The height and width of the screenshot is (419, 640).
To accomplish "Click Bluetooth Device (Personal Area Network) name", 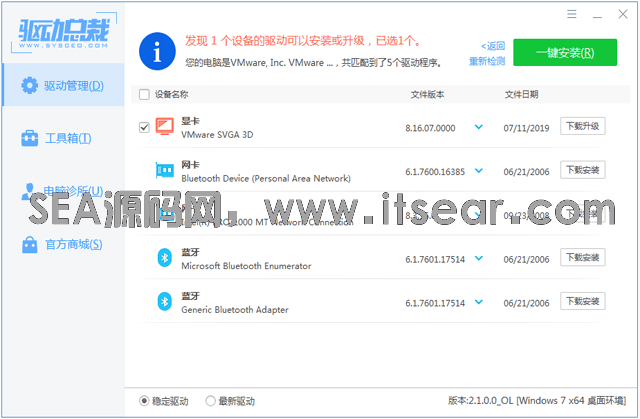I will [x=266, y=178].
